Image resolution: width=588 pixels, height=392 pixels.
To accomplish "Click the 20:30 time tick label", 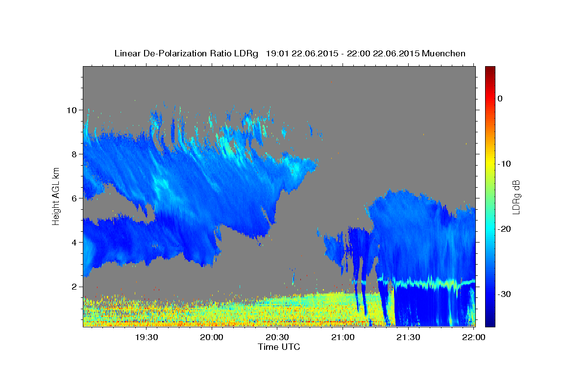I will [x=277, y=337].
